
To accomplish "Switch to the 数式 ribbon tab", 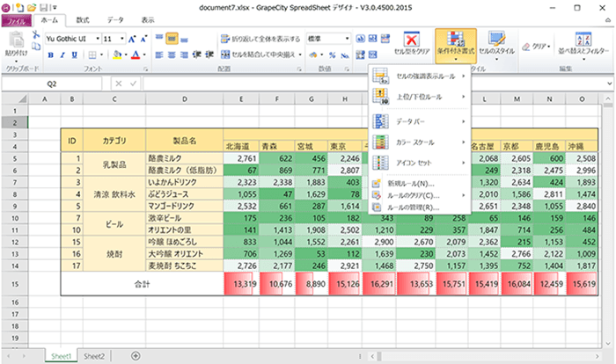I will [82, 18].
